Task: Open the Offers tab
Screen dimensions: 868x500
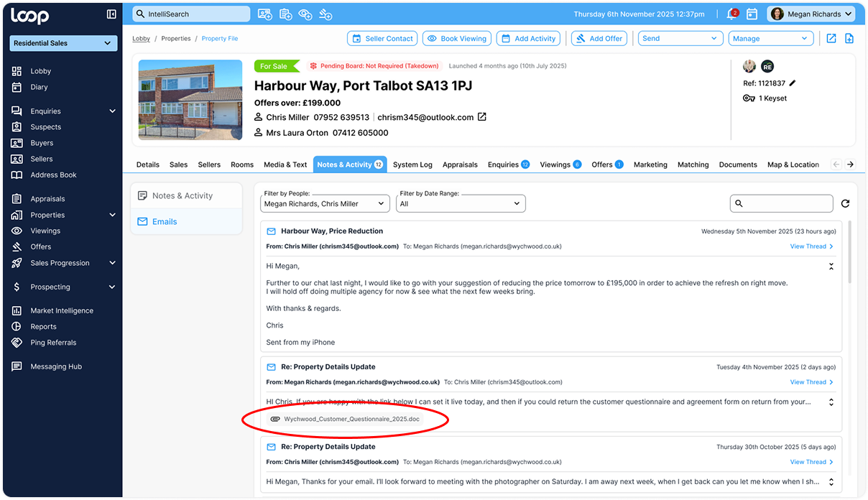Action: [607, 165]
